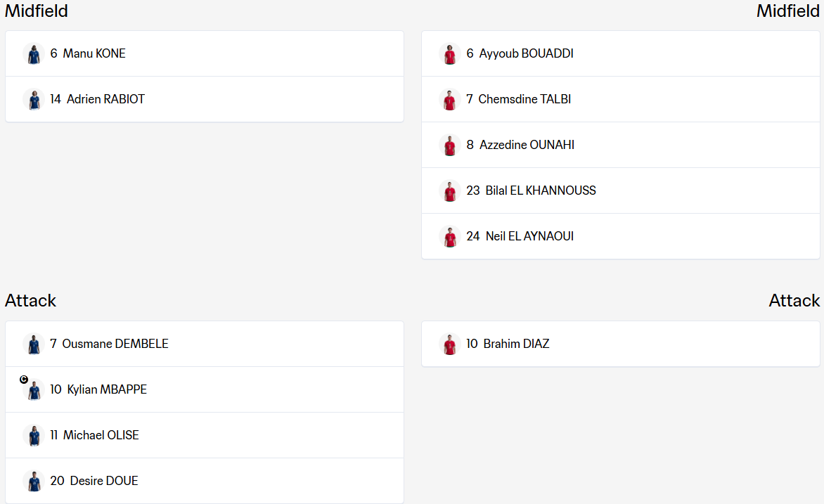Select Bilal EL KHANNOUSS name

coord(540,190)
